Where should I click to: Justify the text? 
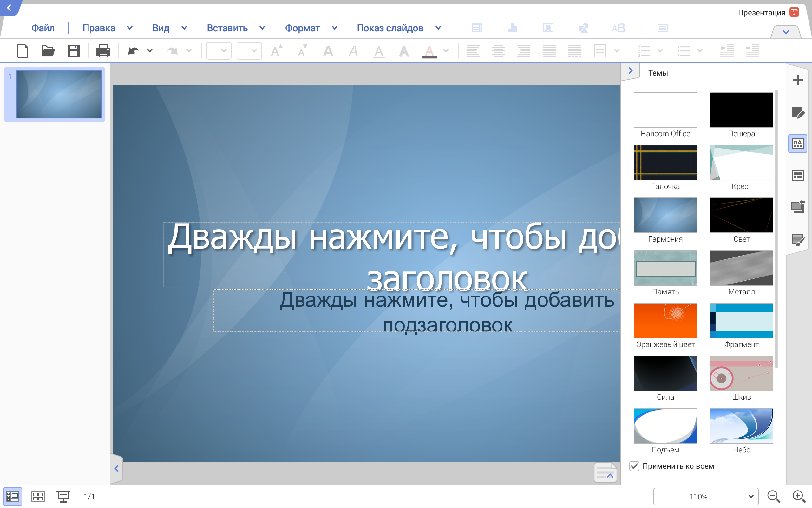[x=549, y=51]
